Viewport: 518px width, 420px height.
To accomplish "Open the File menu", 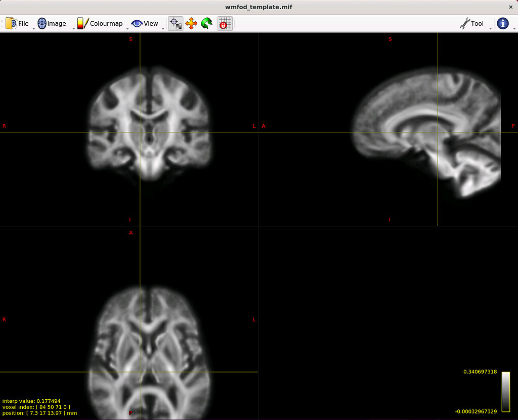I will tap(18, 24).
